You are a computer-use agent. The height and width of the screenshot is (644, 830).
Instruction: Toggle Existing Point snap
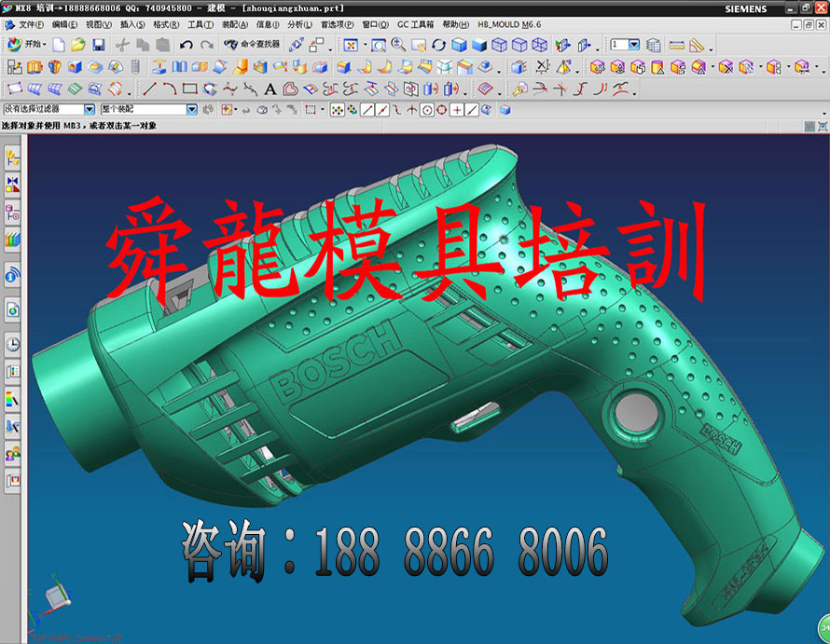[x=456, y=110]
